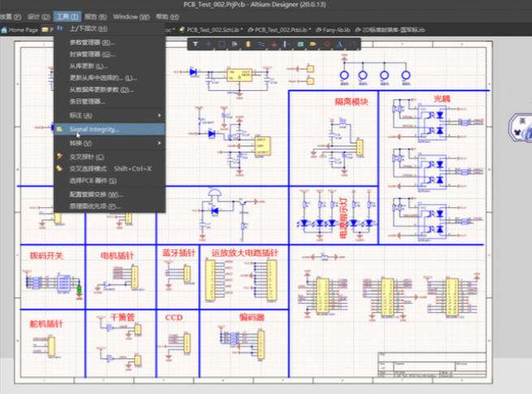
Task: Click the green sheet symbol icon
Action: pos(301,44)
